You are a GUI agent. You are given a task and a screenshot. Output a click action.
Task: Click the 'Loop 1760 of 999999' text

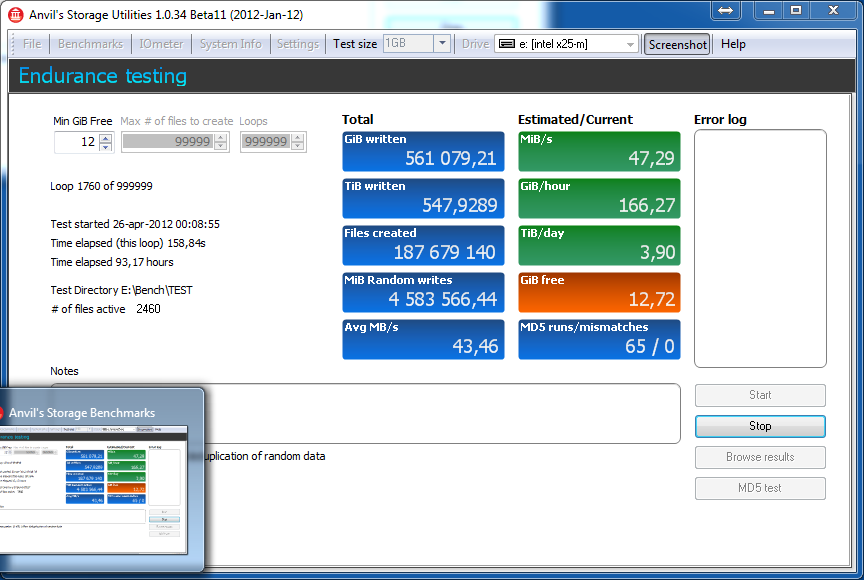[101, 186]
